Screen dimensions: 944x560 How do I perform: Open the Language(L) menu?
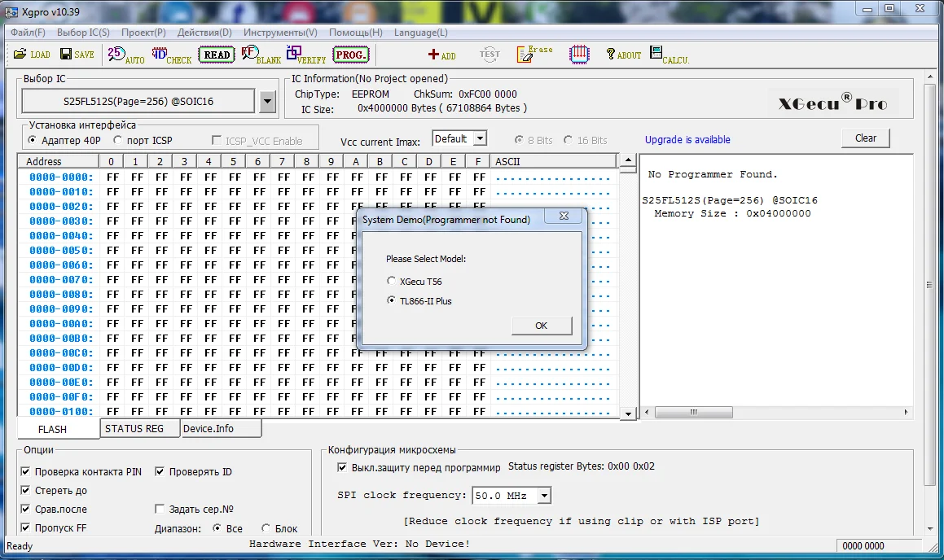click(421, 33)
